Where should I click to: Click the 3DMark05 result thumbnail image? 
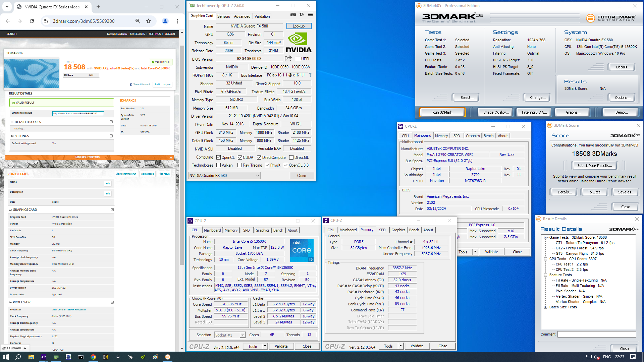click(x=32, y=74)
